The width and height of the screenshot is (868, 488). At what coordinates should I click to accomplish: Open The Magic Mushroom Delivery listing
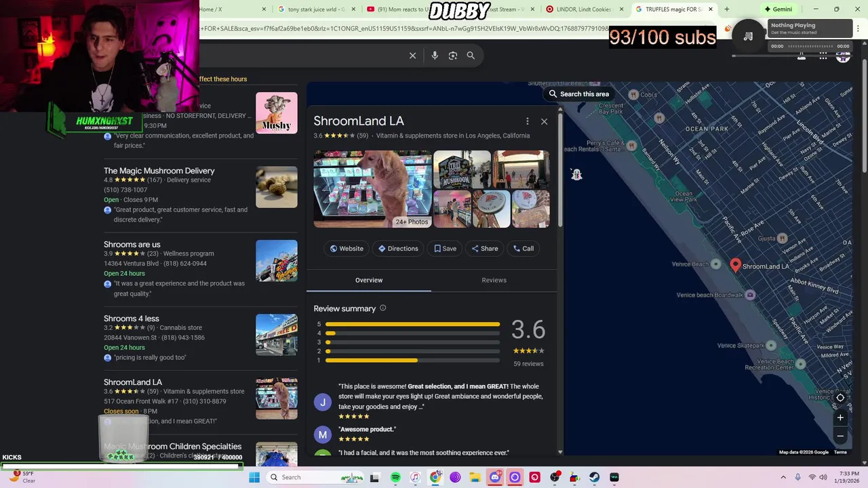pos(159,171)
